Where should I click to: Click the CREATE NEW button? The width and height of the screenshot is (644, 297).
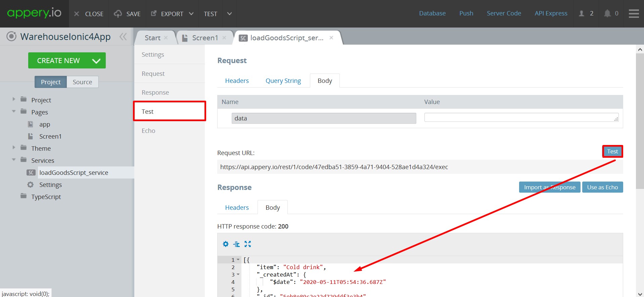point(58,60)
